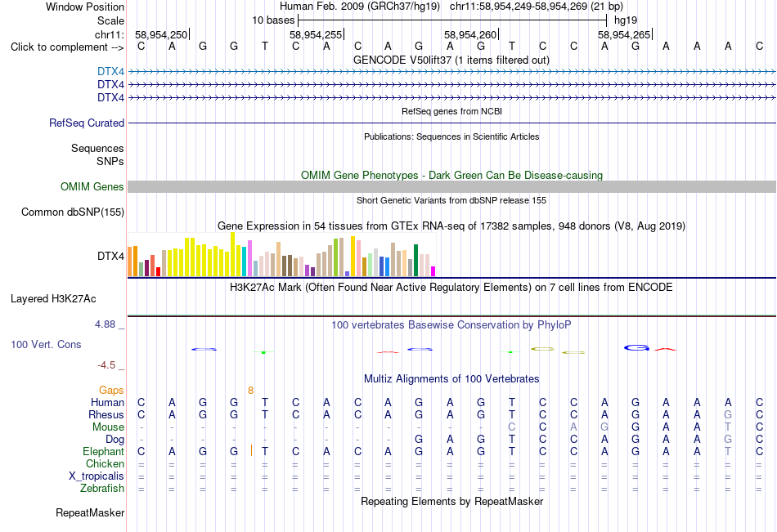
Task: Open the OMIM Gene Phenotypes green title
Action: pyautogui.click(x=451, y=176)
